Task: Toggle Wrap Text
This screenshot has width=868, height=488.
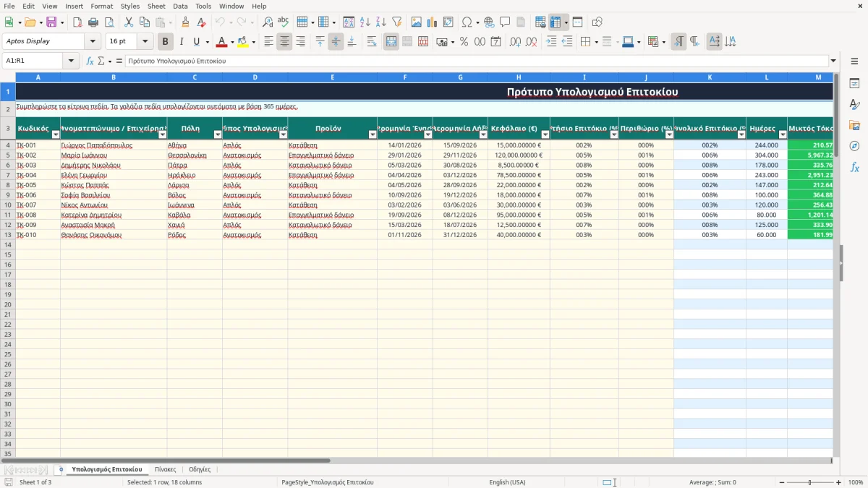Action: click(x=372, y=42)
